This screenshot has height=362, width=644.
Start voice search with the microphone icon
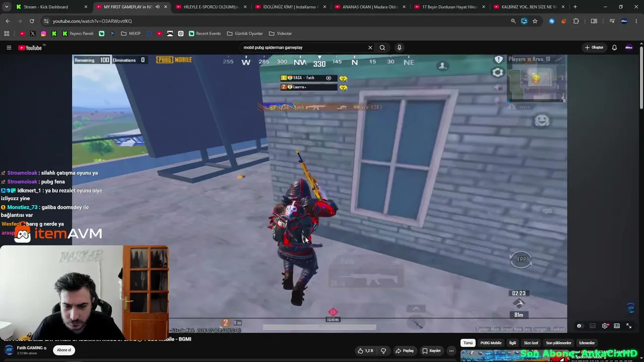pyautogui.click(x=399, y=48)
